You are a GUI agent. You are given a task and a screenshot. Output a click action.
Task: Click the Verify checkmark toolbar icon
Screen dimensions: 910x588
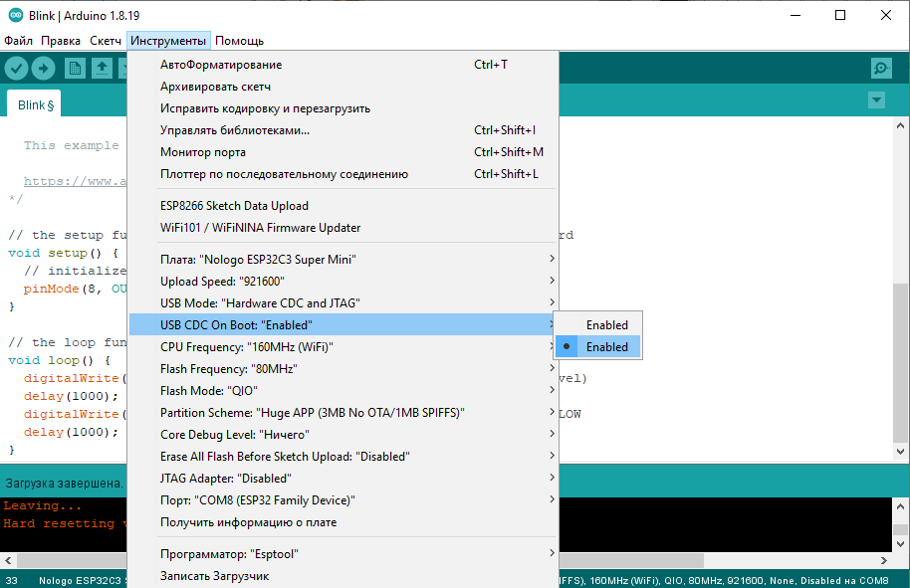click(x=16, y=68)
